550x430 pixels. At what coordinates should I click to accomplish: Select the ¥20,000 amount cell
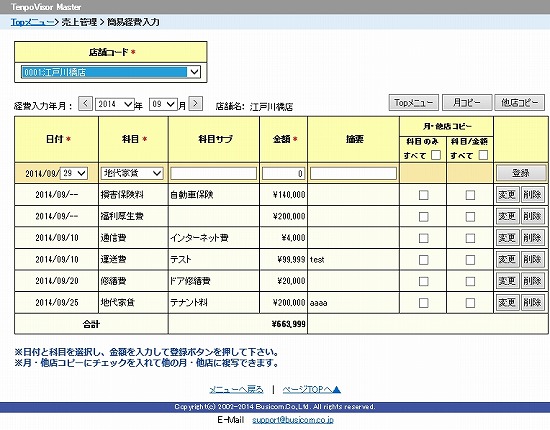[x=283, y=281]
